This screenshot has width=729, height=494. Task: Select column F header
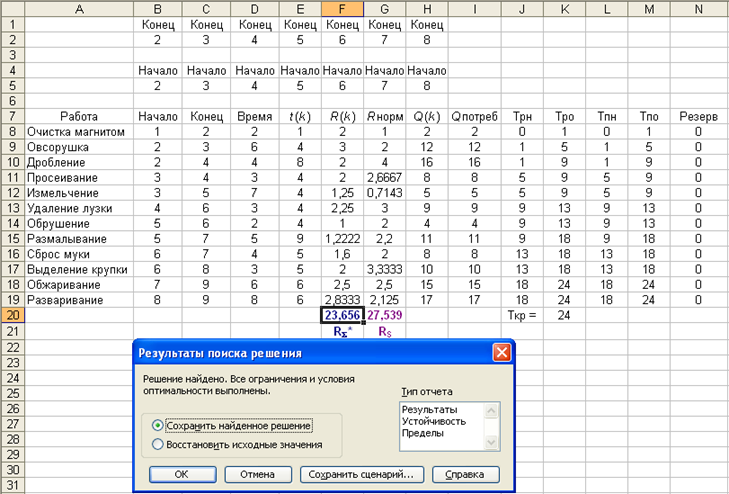tap(342, 8)
